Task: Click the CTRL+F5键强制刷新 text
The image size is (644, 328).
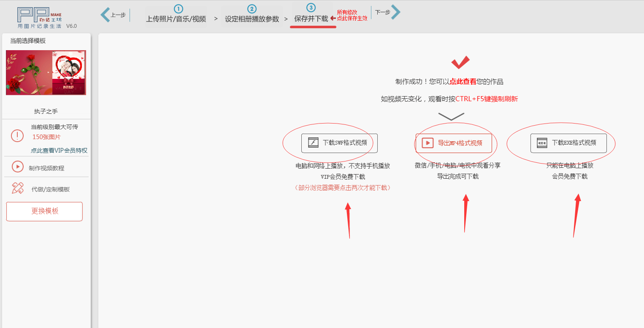Action: pos(487,99)
